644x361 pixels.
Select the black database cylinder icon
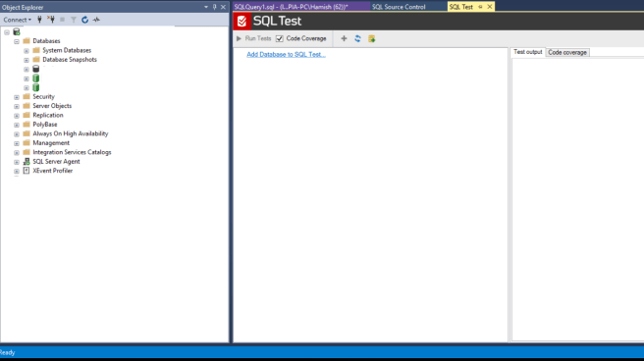tap(36, 69)
